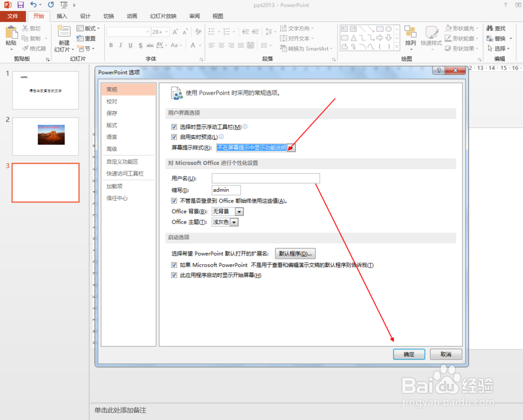Image resolution: width=523 pixels, height=420 pixels.
Task: Switch to the 幻灯片放映 ribbon tab
Action: click(x=163, y=16)
